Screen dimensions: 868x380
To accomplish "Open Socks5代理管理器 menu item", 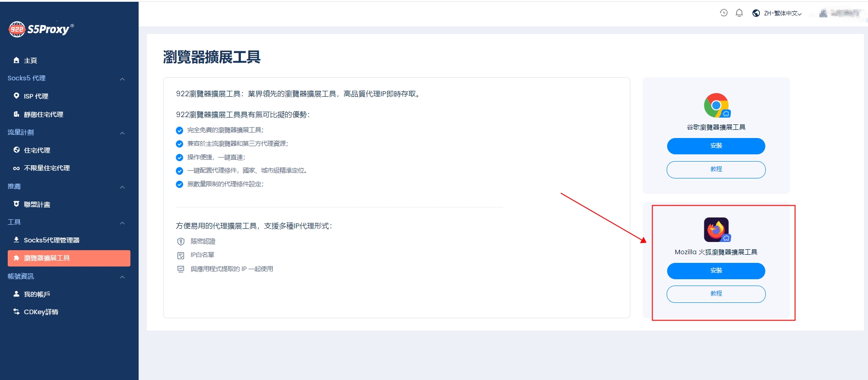I will point(51,240).
